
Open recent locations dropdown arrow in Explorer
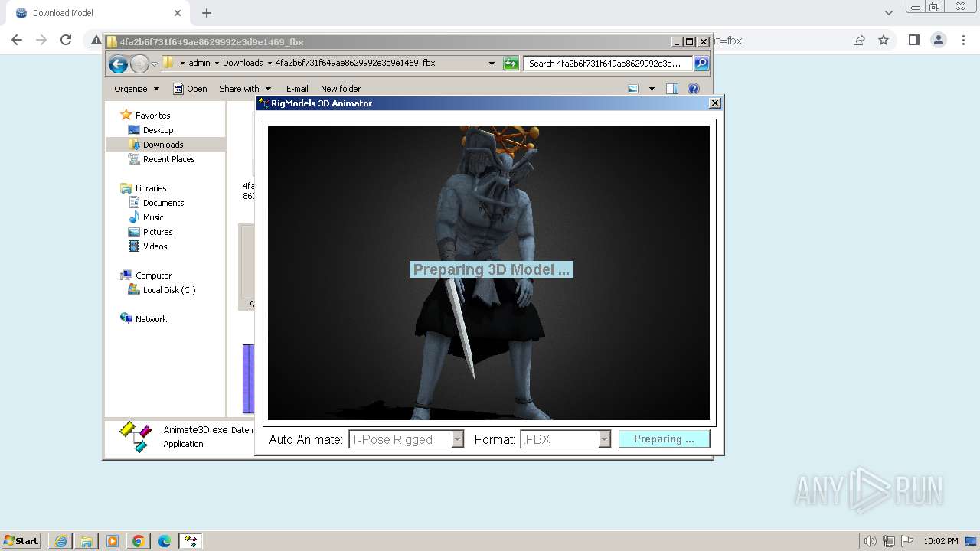pos(154,64)
